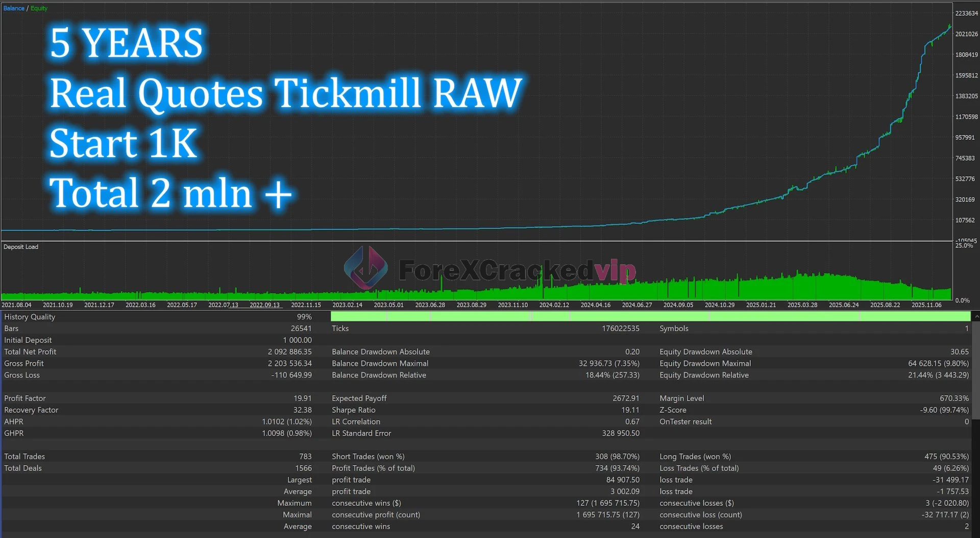Click the Profit Factor value 19.91
980x538 pixels.
pos(302,398)
